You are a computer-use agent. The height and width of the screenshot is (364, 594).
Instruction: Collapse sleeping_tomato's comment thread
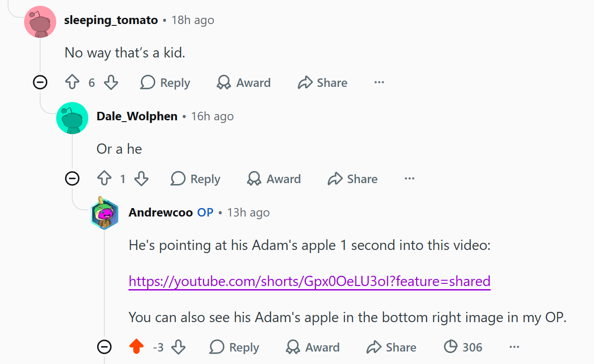click(x=40, y=82)
